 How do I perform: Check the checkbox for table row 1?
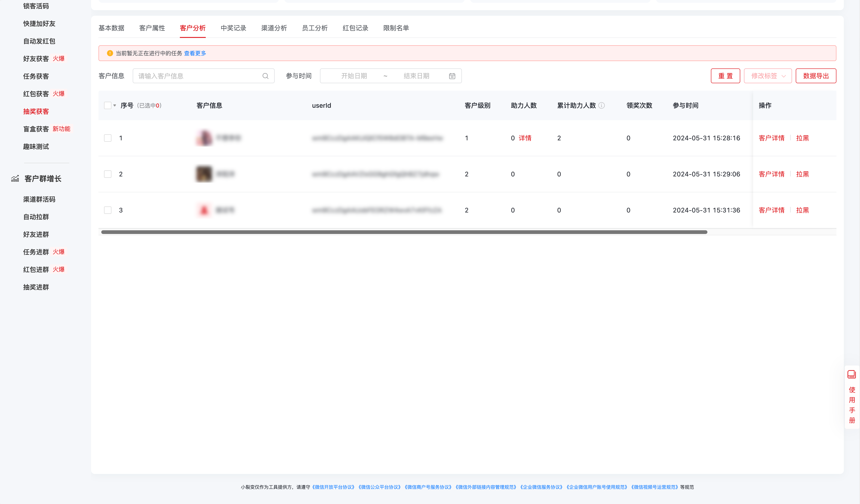click(108, 138)
